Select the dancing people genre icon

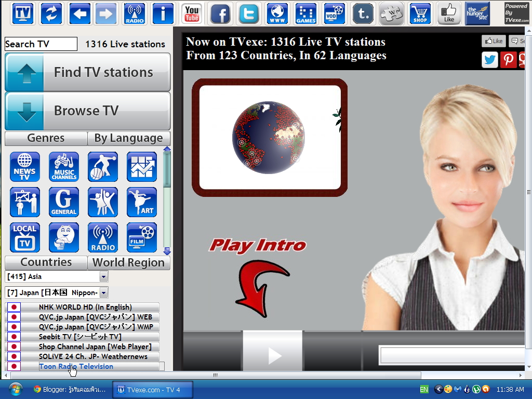pos(103,202)
